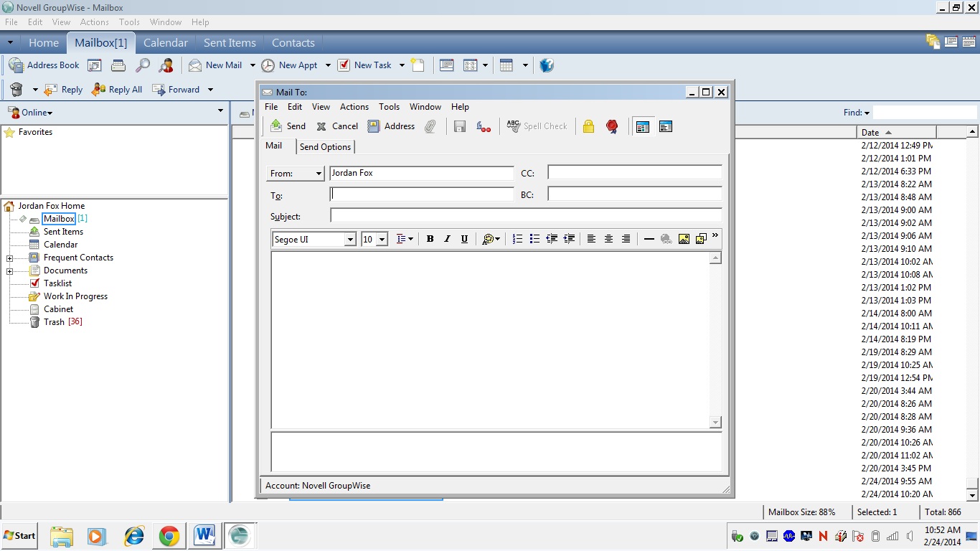Screen dimensions: 980x551
Task: Click the Properties icon beside Address Book
Action: click(95, 65)
